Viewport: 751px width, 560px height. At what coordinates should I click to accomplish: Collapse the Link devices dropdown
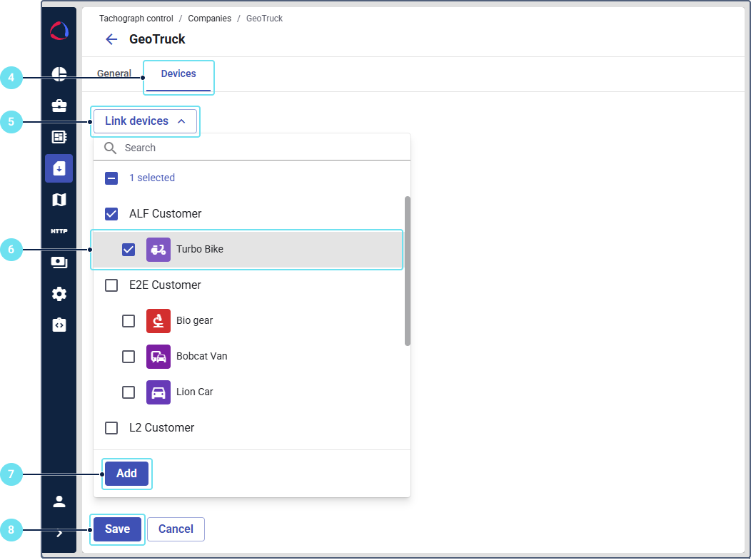[145, 121]
